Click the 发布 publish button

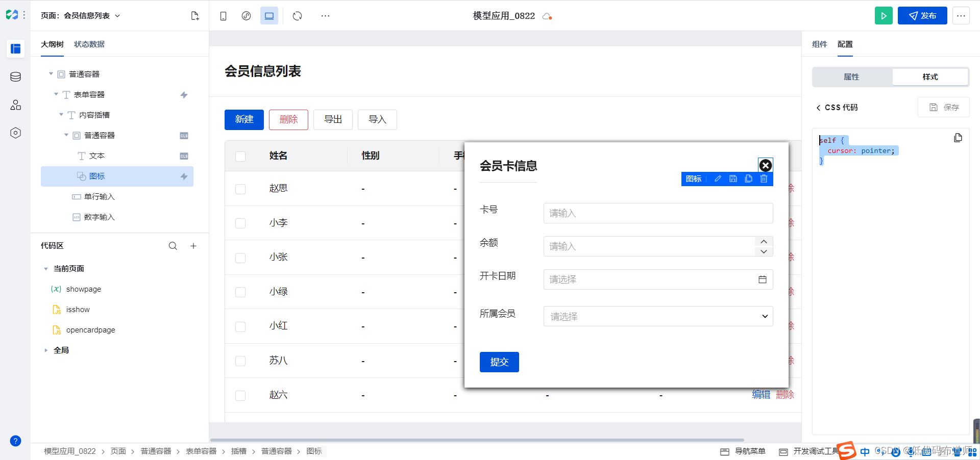tap(922, 16)
